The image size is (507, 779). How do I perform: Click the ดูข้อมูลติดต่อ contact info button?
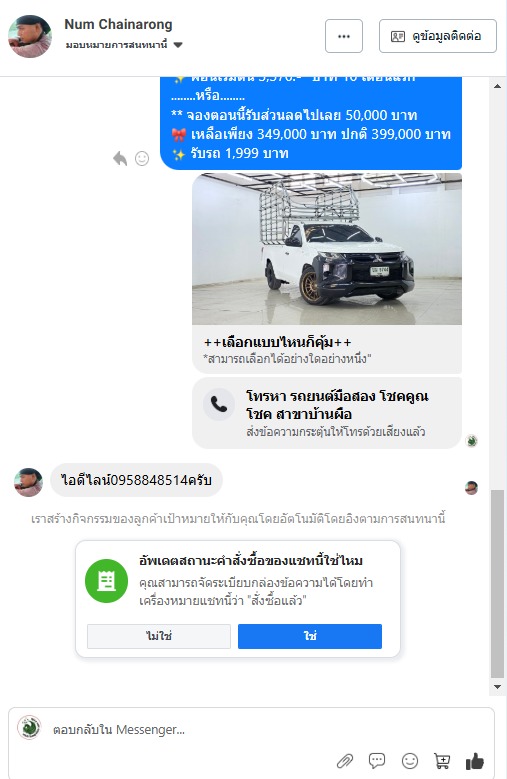437,36
